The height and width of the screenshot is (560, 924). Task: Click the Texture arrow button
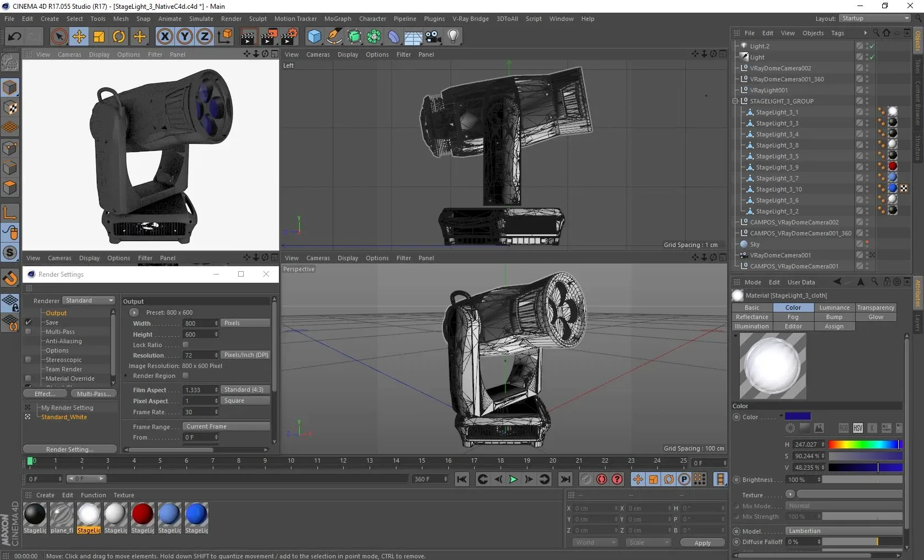pyautogui.click(x=790, y=494)
